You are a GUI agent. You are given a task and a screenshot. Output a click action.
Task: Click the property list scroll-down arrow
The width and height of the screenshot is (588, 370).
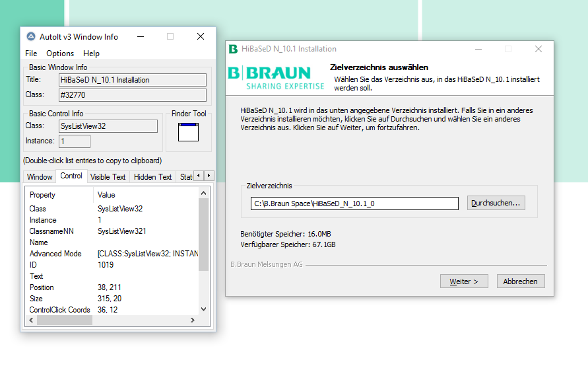pos(204,309)
